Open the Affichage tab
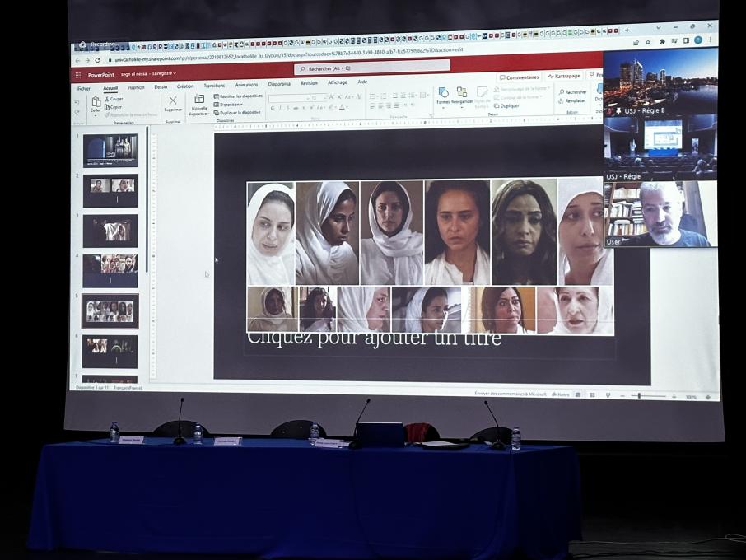Image resolution: width=746 pixels, height=560 pixels. [338, 83]
